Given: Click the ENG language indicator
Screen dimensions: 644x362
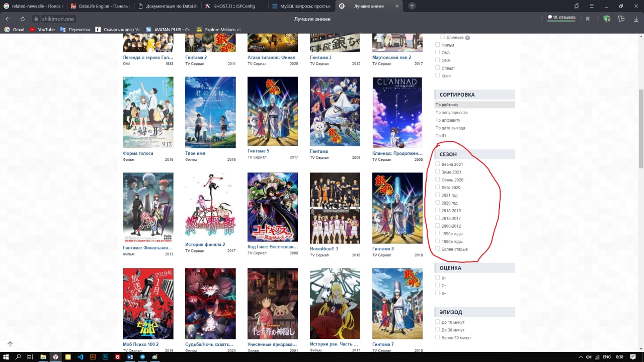Looking at the screenshot, I should point(607,357).
